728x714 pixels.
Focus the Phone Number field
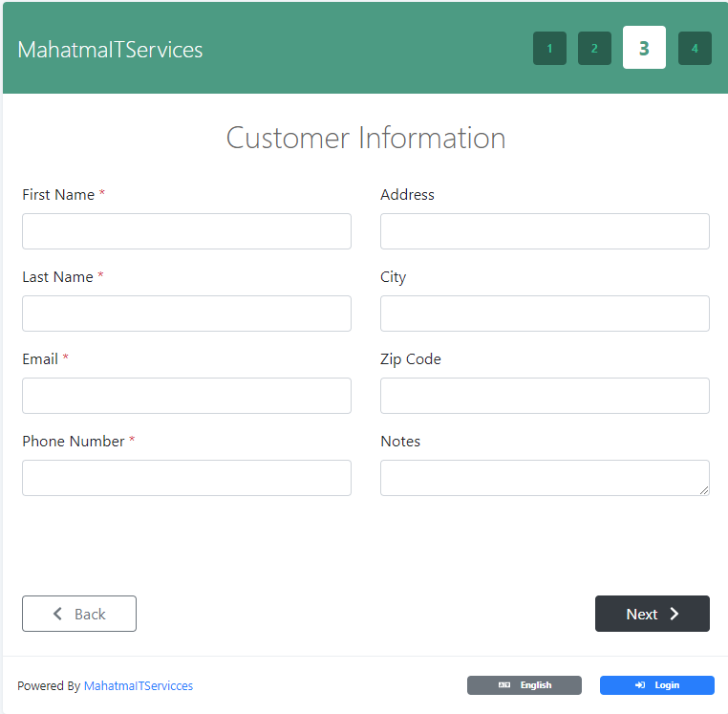click(x=186, y=478)
